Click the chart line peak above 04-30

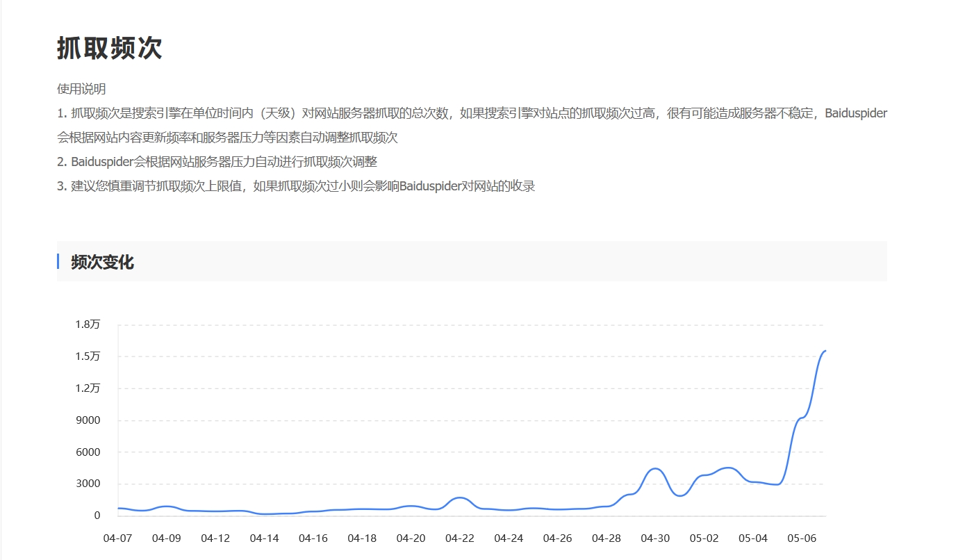[x=655, y=469]
